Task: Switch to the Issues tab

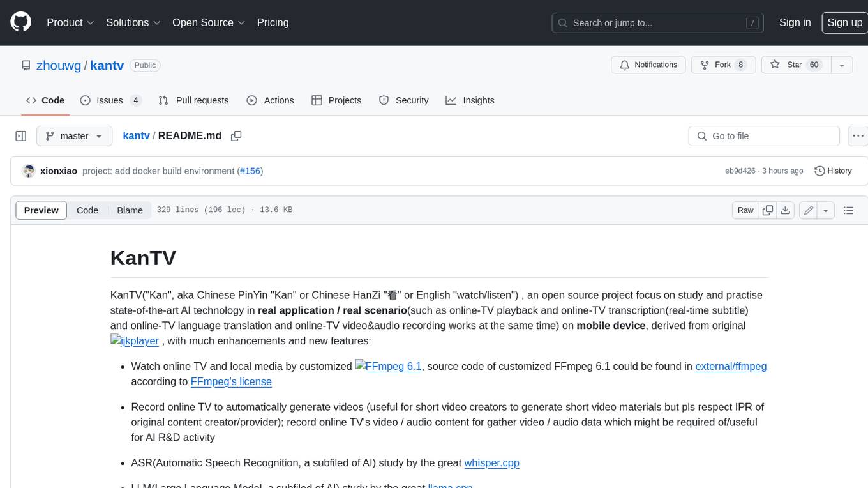Action: click(110, 100)
